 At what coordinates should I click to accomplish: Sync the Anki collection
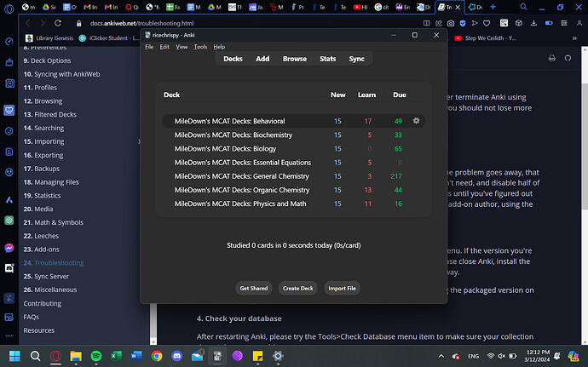pos(356,59)
